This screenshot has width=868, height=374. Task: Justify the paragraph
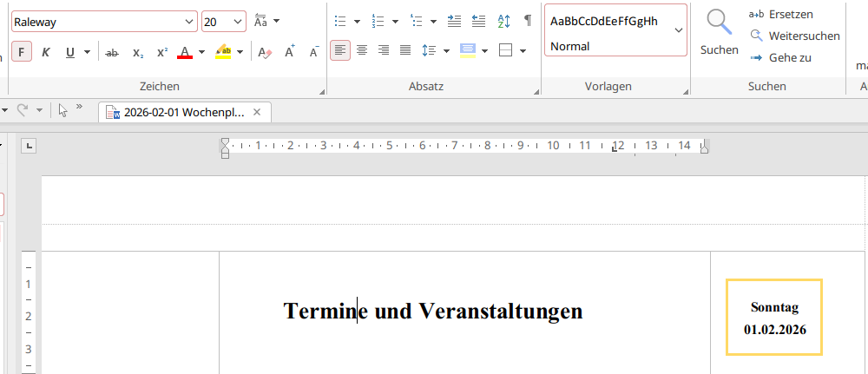click(405, 51)
